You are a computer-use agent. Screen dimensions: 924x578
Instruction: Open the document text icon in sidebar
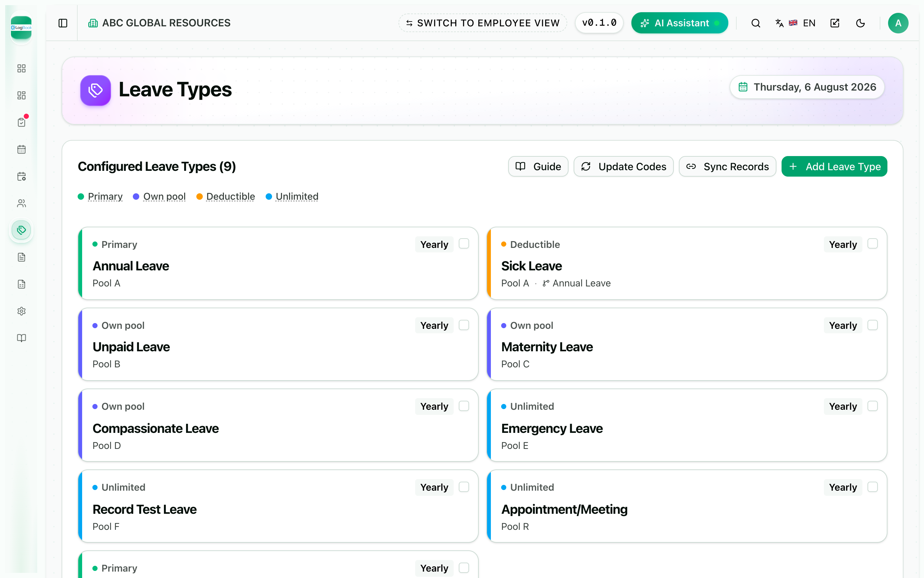[x=21, y=257]
